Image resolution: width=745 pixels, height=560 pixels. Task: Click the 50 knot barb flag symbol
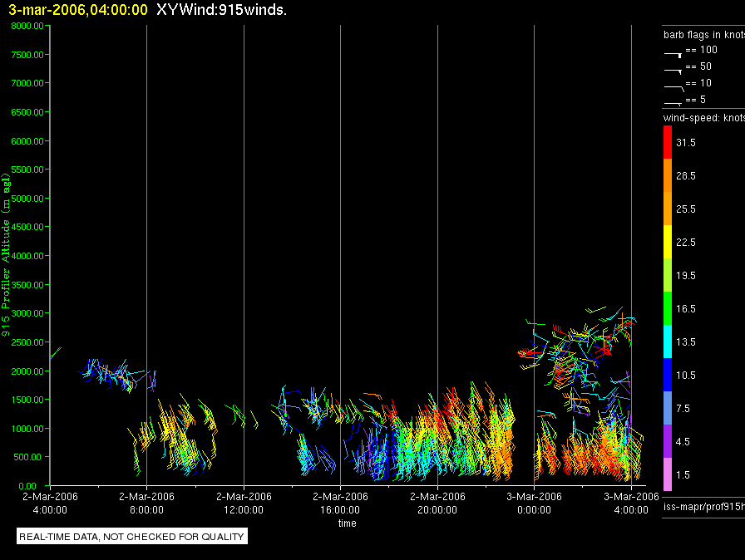pos(673,71)
